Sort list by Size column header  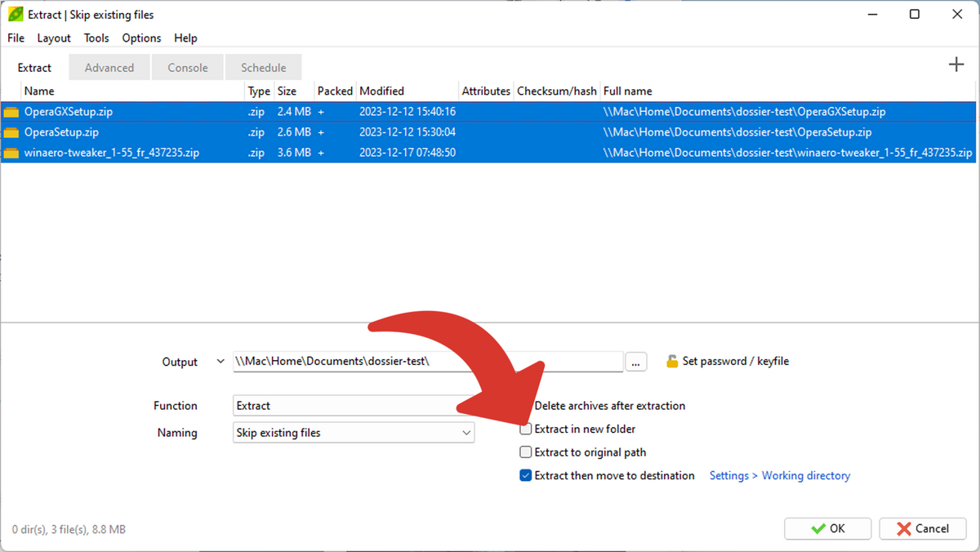[x=295, y=91]
